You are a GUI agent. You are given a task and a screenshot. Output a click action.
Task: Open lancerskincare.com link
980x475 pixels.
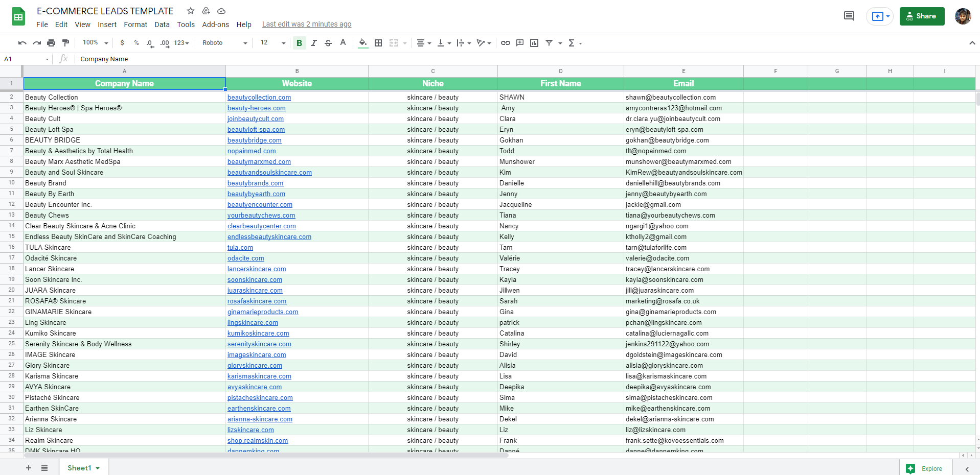click(257, 269)
